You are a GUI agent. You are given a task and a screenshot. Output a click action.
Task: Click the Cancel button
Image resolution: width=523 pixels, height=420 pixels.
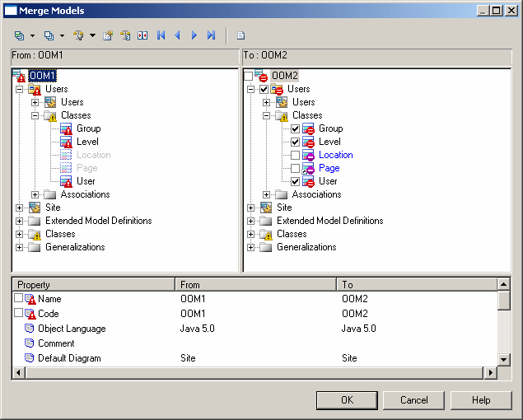pyautogui.click(x=413, y=400)
